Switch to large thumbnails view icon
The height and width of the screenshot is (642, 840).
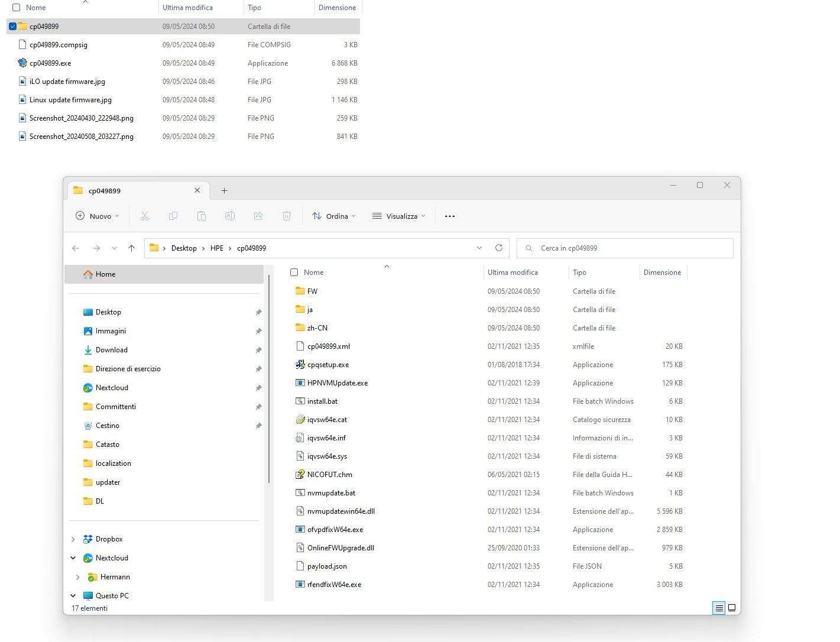point(732,608)
